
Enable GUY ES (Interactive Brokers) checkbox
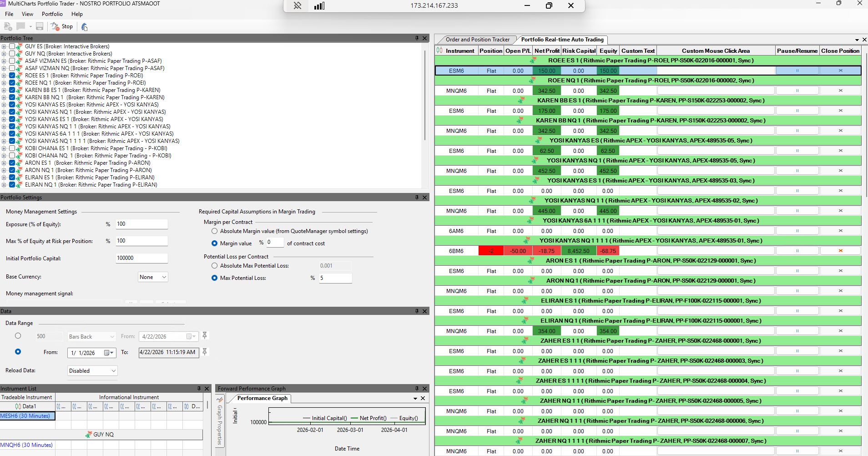point(12,46)
